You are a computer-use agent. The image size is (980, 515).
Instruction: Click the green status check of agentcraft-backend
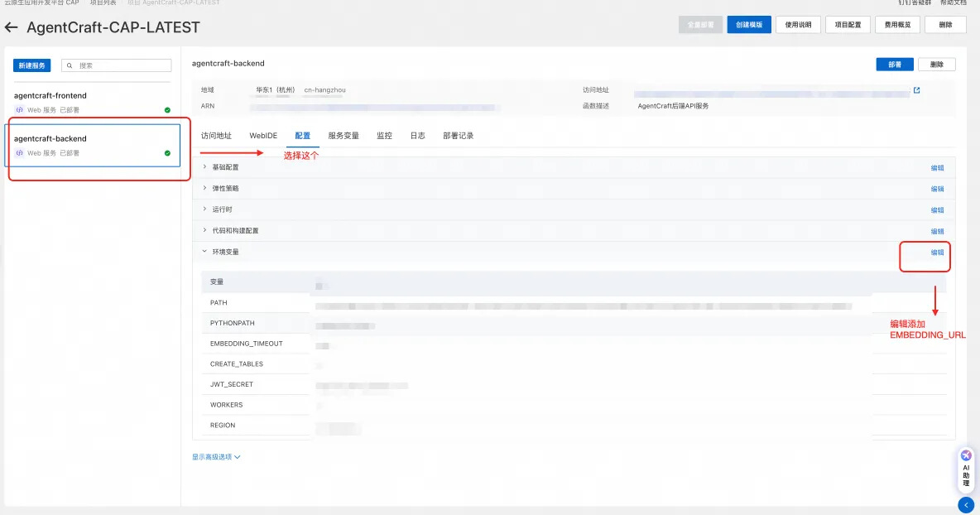(167, 153)
